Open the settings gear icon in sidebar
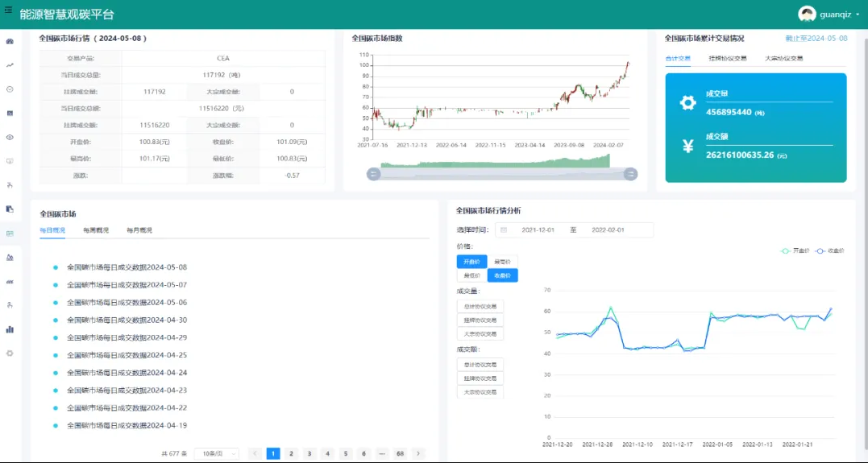The width and height of the screenshot is (868, 463). point(10,353)
